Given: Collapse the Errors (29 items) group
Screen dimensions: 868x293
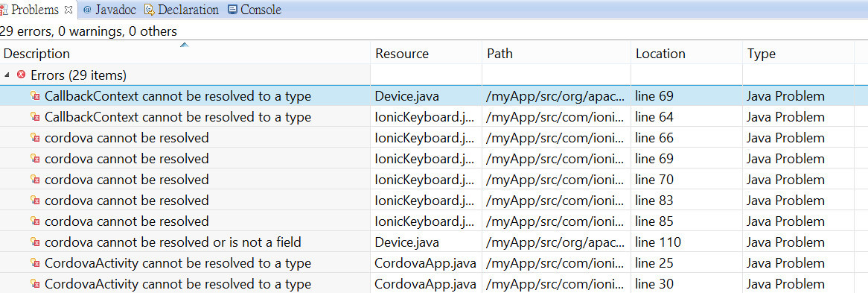Looking at the screenshot, I should tap(7, 75).
